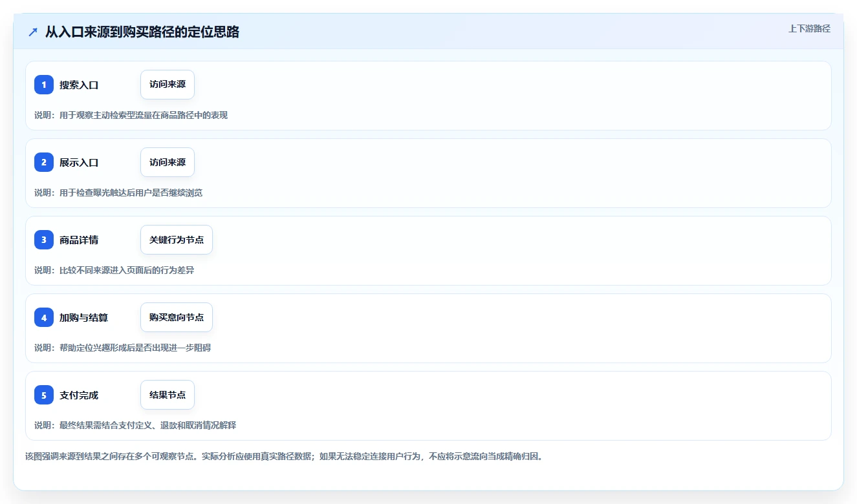The width and height of the screenshot is (857, 504).
Task: Click the step 5 number badge
Action: point(44,395)
